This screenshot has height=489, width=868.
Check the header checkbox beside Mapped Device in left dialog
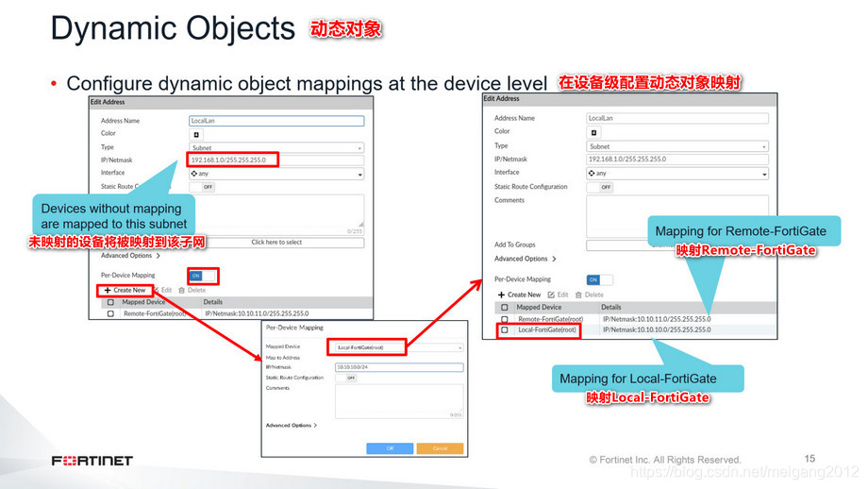point(110,302)
